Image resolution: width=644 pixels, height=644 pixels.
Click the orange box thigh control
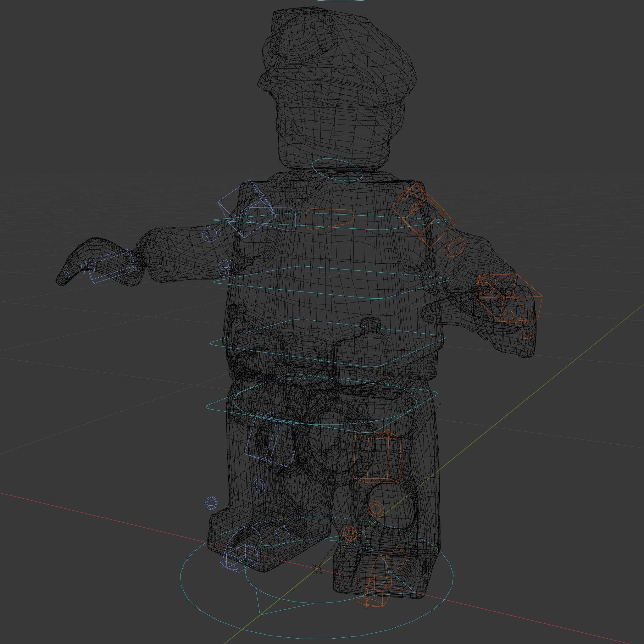[x=377, y=457]
